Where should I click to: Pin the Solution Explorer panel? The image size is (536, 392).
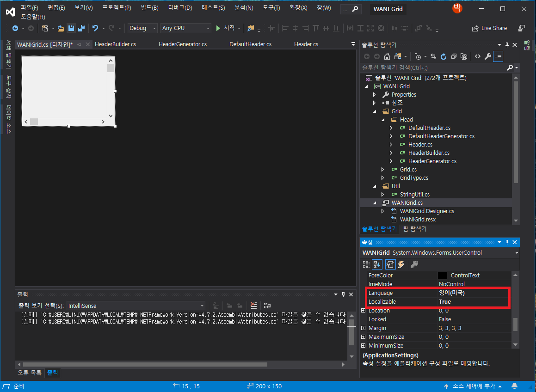(507, 45)
